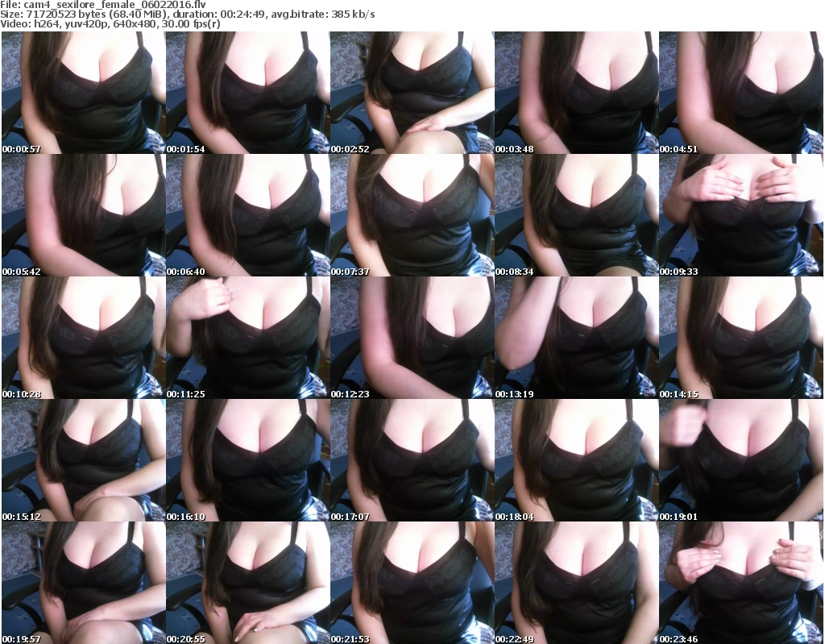Select the thumbnail timestamped 00:09:33
Image resolution: width=825 pixels, height=644 pixels.
[x=741, y=215]
